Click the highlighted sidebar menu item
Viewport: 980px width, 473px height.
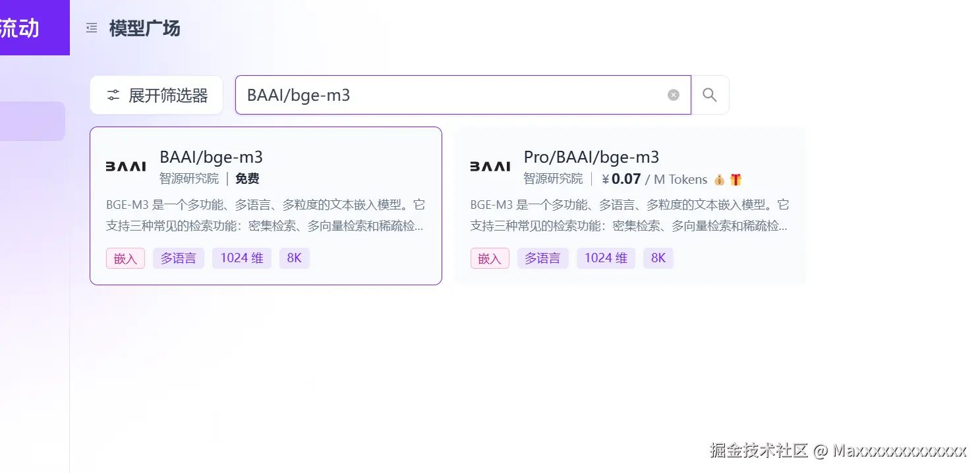(32, 121)
